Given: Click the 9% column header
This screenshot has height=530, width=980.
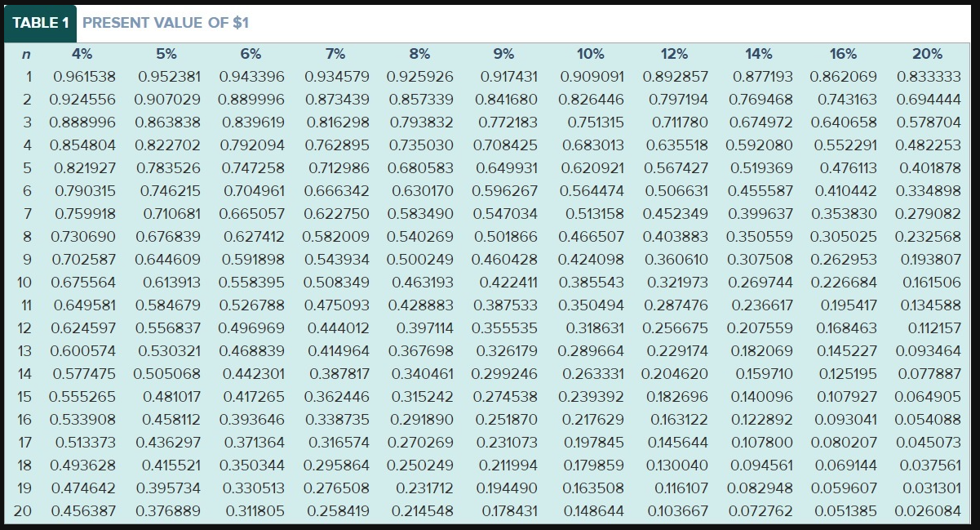Looking at the screenshot, I should [x=504, y=54].
